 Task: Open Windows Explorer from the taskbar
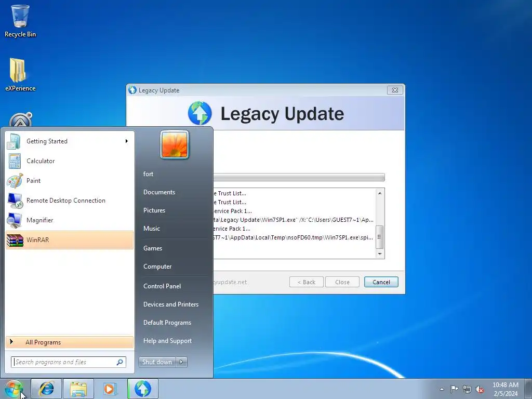point(78,389)
